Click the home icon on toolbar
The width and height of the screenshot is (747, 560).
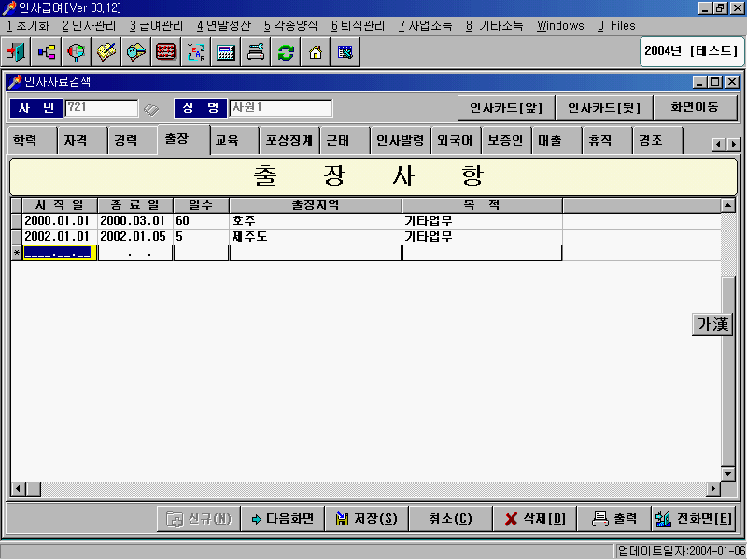(315, 52)
